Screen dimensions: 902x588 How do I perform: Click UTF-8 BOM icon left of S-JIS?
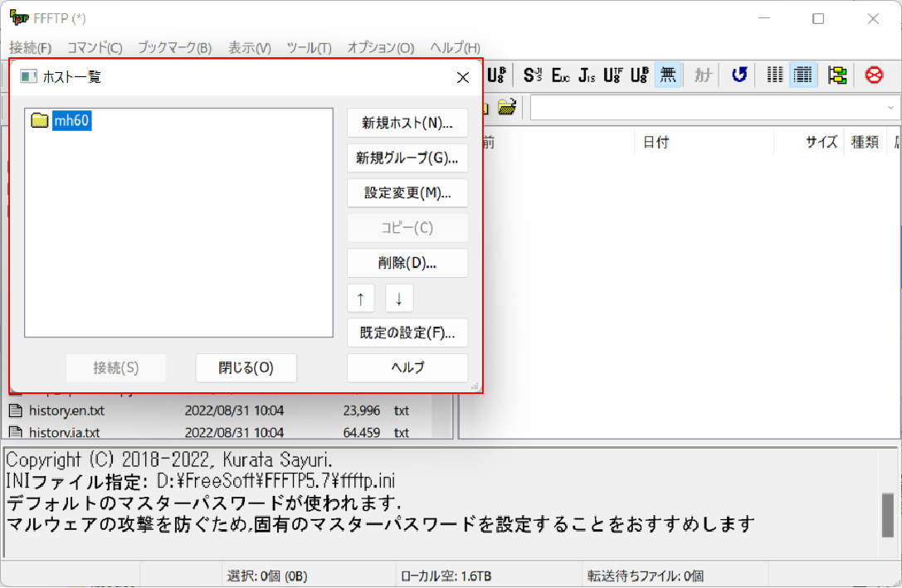(x=496, y=75)
